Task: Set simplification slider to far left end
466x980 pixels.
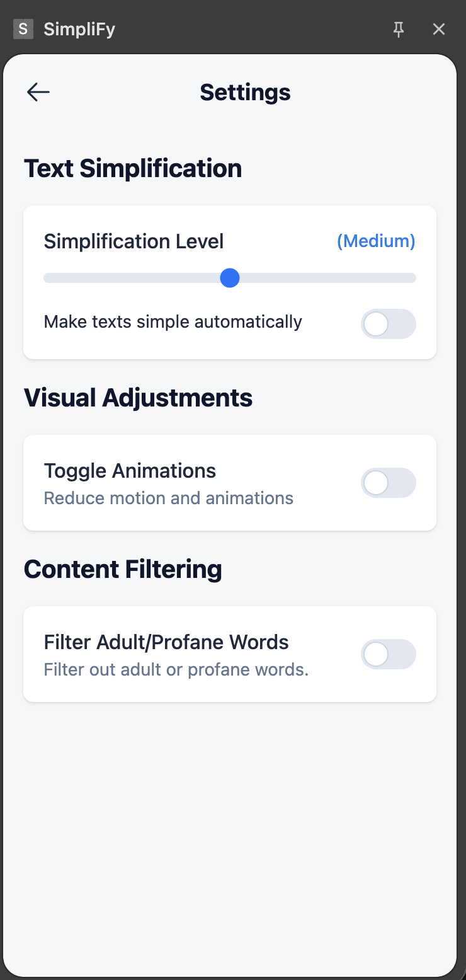Action: (45, 278)
